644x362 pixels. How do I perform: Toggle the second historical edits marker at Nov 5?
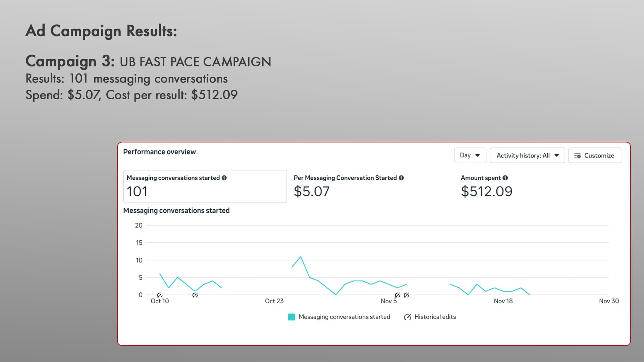tap(407, 295)
